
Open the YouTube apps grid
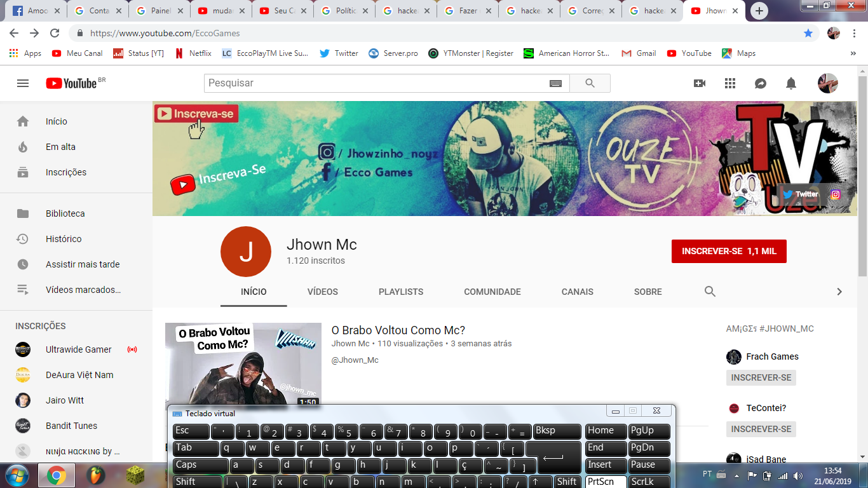(730, 83)
